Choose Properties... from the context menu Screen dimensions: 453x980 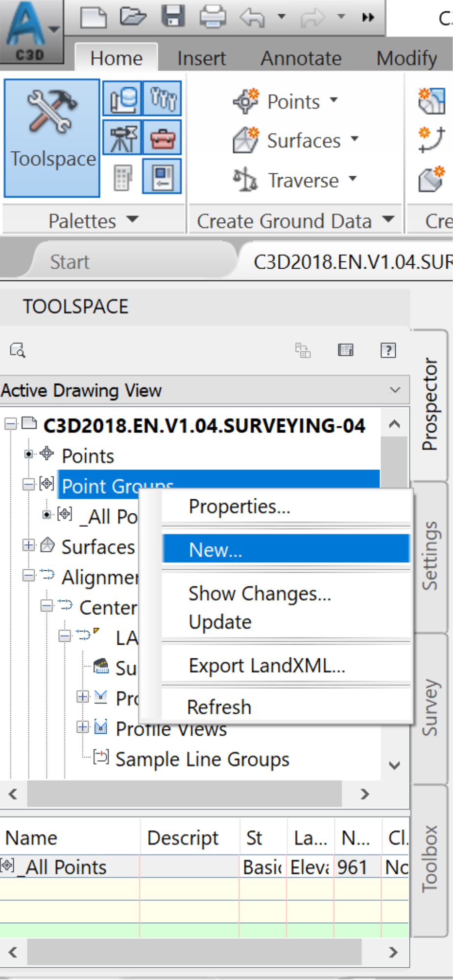tap(286, 506)
